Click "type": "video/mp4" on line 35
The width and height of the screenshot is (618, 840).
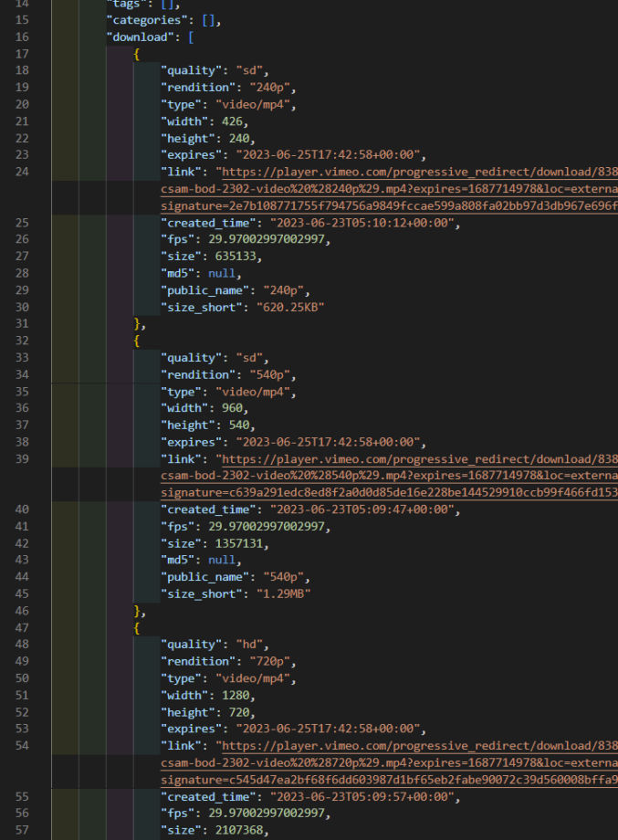coord(228,392)
